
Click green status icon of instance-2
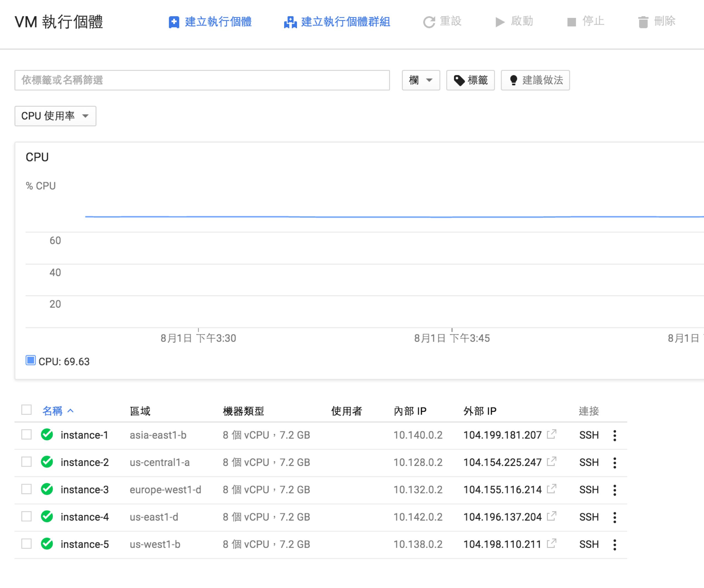47,462
